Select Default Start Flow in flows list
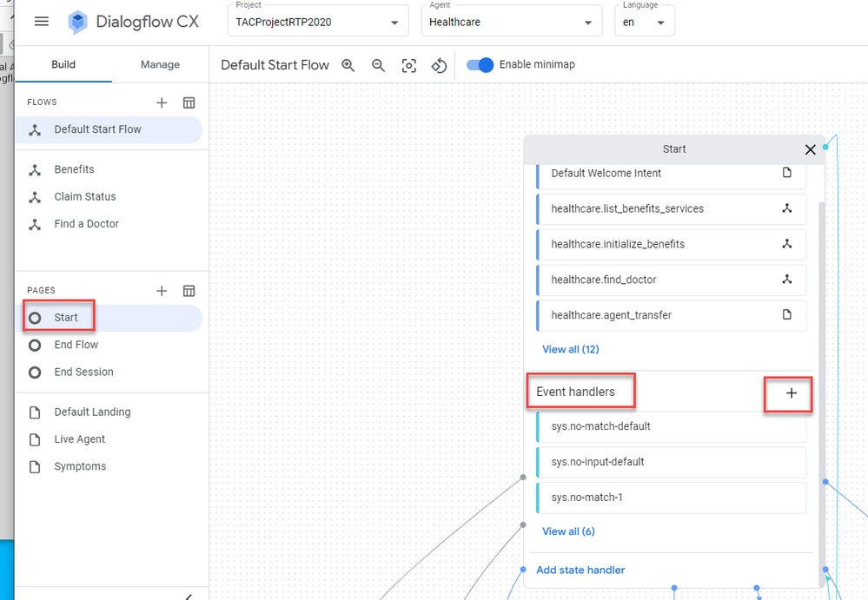868x600 pixels. point(109,130)
